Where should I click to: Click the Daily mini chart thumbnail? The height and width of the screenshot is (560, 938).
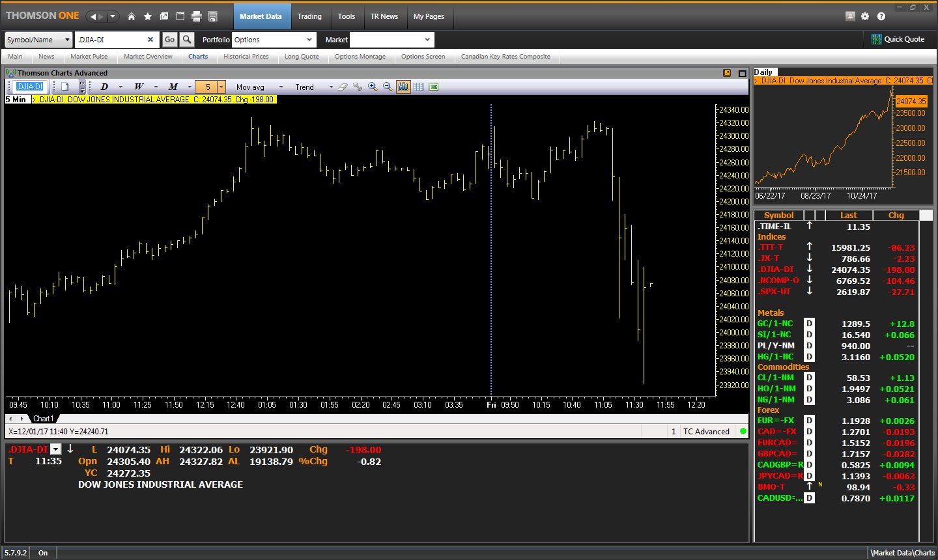[843, 138]
